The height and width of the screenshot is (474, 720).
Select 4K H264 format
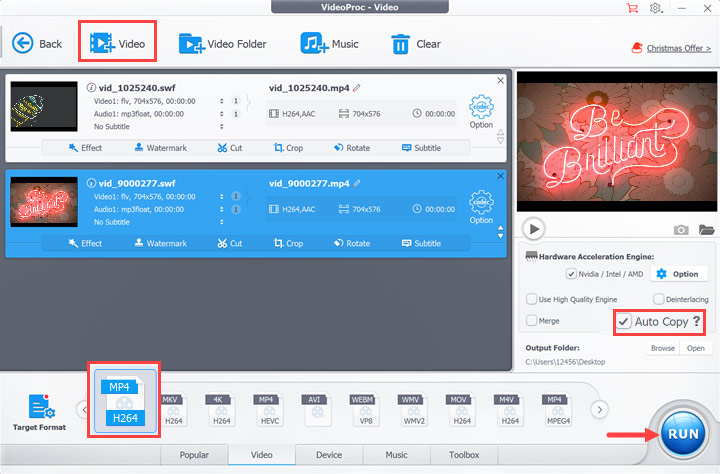[221, 410]
